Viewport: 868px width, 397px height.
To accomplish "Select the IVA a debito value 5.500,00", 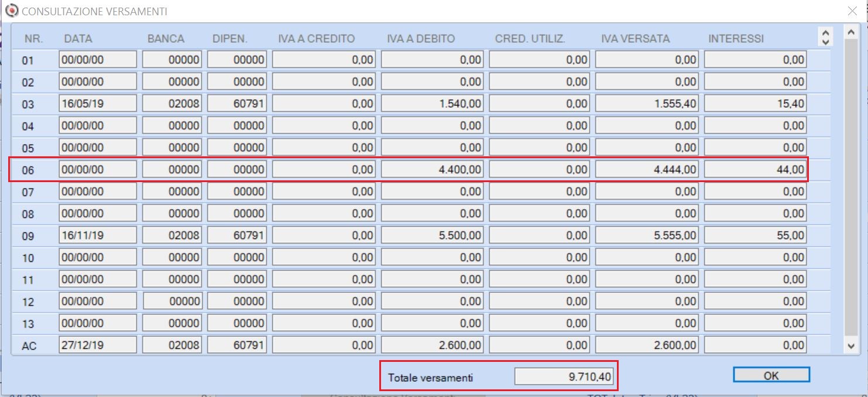I will tap(433, 235).
